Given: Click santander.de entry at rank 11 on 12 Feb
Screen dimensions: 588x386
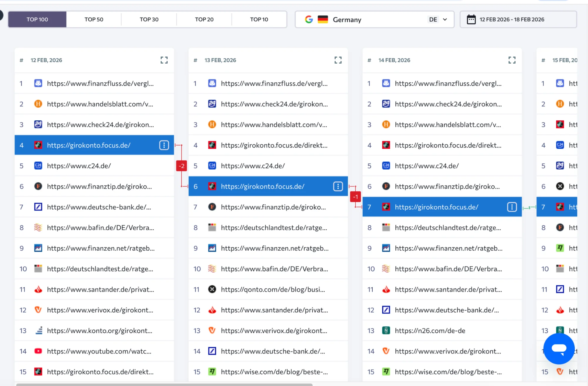Looking at the screenshot, I should coord(100,289).
